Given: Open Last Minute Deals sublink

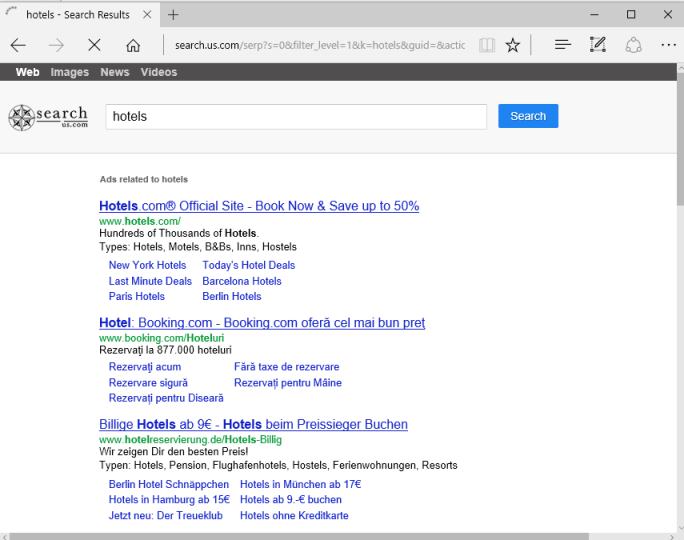Looking at the screenshot, I should 150,281.
